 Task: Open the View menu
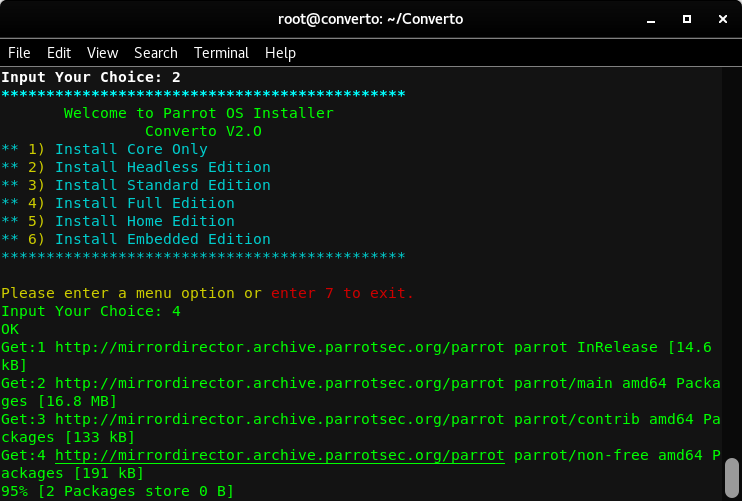[102, 53]
